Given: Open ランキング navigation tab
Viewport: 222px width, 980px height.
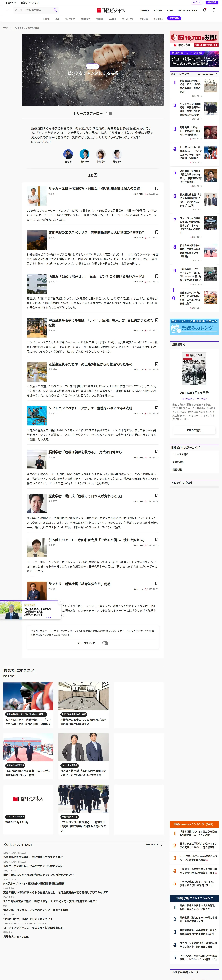Looking at the screenshot, I should click(x=70, y=19).
